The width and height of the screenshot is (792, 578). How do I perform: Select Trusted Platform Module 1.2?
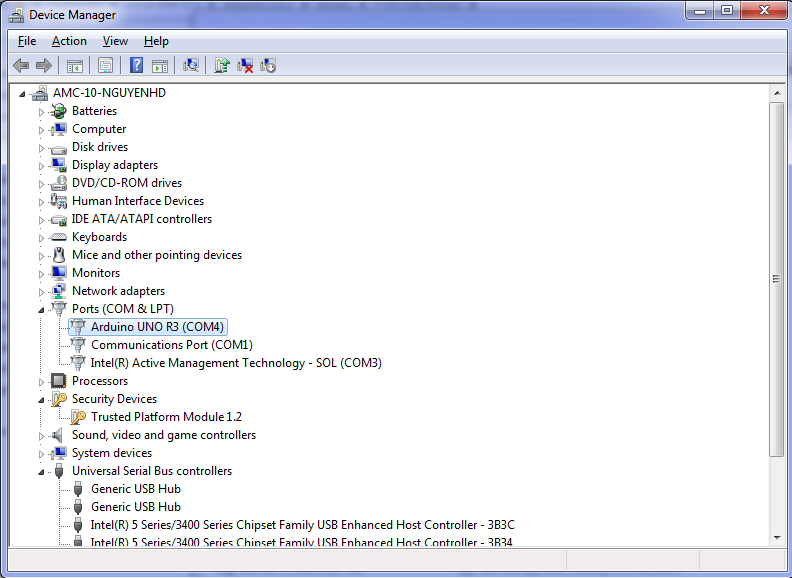[166, 417]
